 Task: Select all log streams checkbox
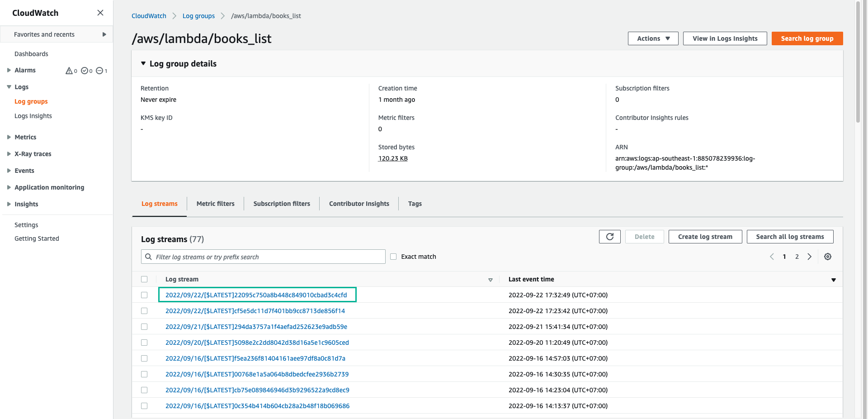(144, 279)
